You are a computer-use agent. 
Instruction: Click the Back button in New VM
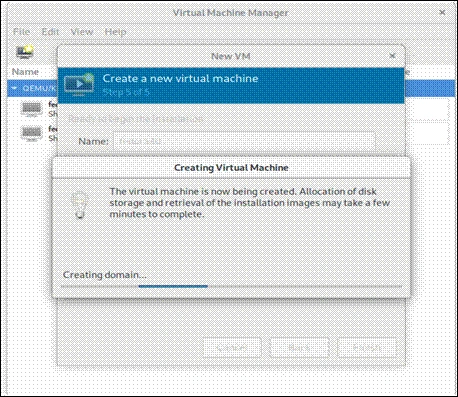[299, 348]
